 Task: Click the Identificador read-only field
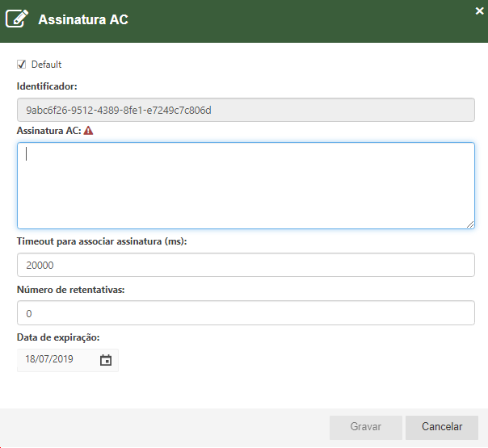click(x=246, y=110)
